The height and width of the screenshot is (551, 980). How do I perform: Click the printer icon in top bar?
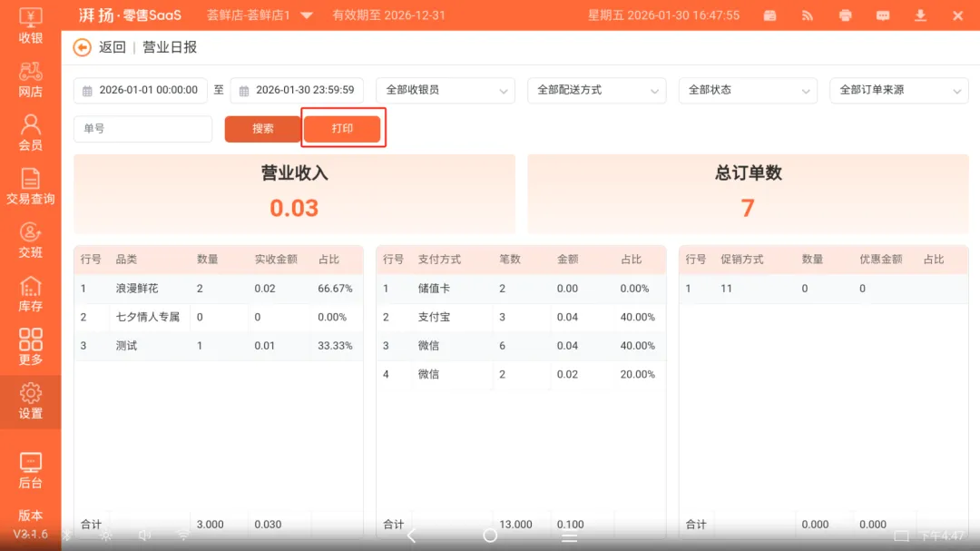(x=845, y=15)
